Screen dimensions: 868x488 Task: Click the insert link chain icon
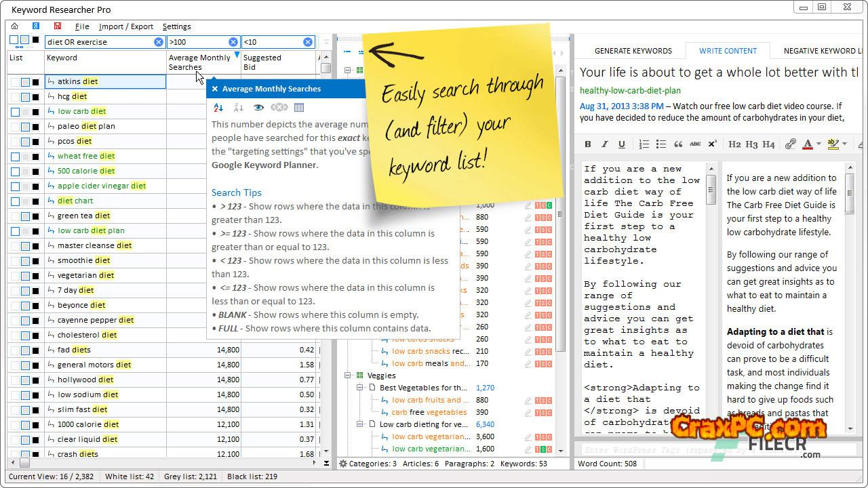coord(790,144)
